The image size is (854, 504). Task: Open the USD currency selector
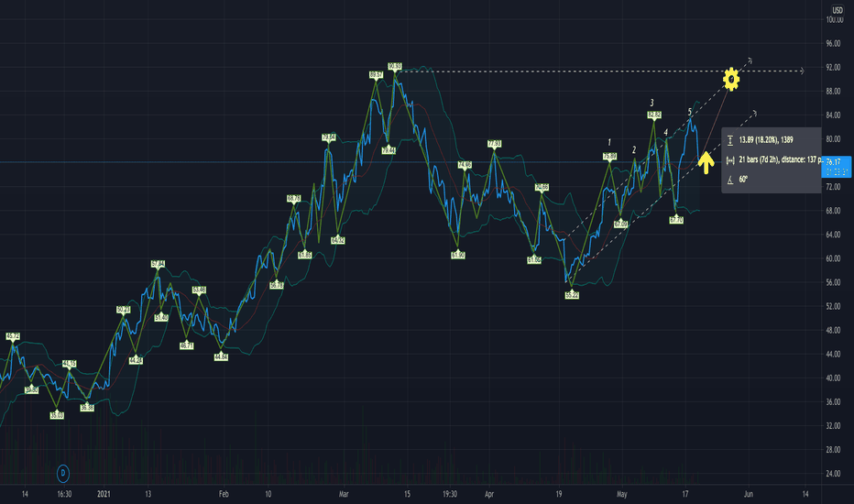pos(838,10)
